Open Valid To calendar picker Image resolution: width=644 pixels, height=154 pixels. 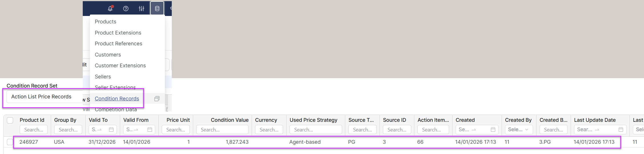click(x=111, y=130)
